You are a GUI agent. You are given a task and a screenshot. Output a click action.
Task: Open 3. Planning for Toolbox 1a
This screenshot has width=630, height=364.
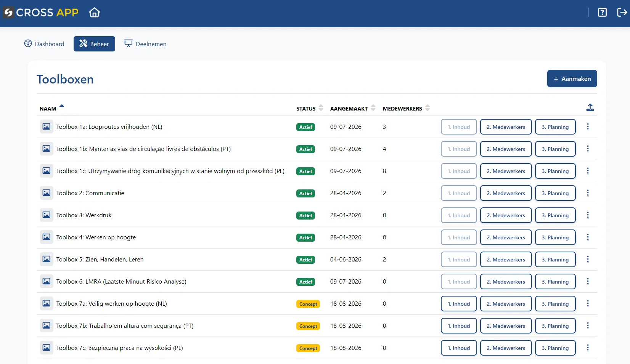(x=555, y=127)
